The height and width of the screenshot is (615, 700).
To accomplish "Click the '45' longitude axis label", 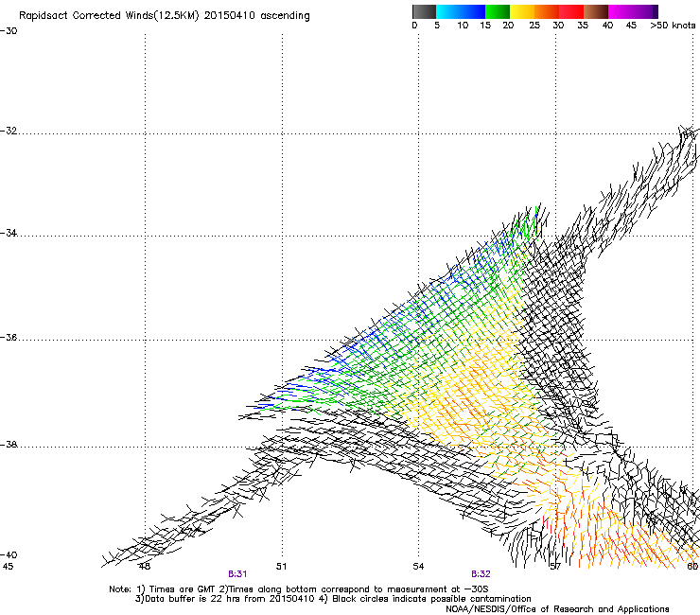I will pyautogui.click(x=8, y=567).
